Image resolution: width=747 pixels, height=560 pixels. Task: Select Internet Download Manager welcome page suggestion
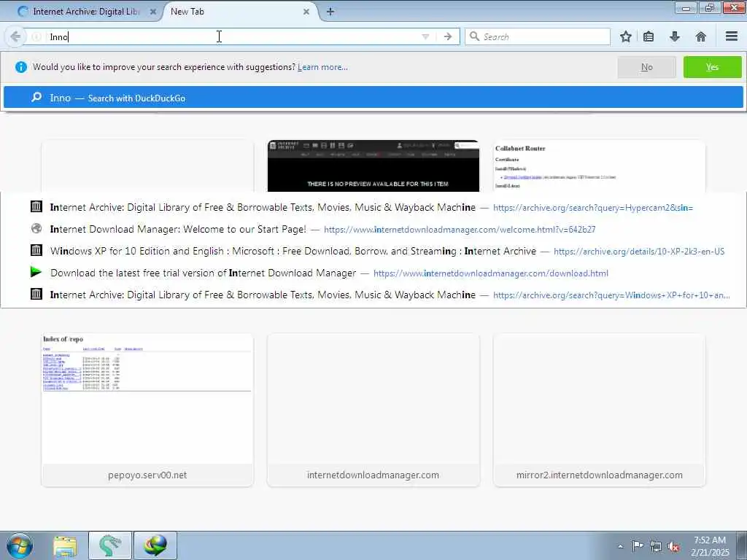[373, 229]
